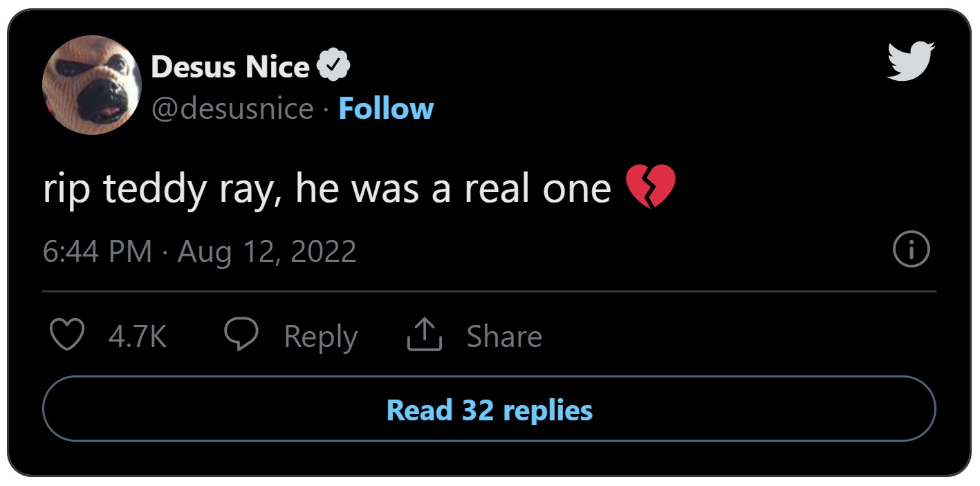The image size is (980, 486).
Task: Follow the Desus Nice account
Action: click(x=386, y=109)
